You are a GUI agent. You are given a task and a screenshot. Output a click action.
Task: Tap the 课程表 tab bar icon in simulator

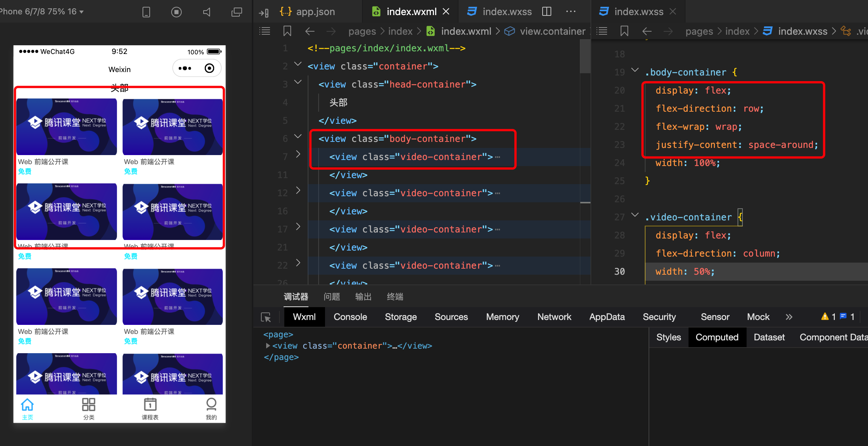150,409
